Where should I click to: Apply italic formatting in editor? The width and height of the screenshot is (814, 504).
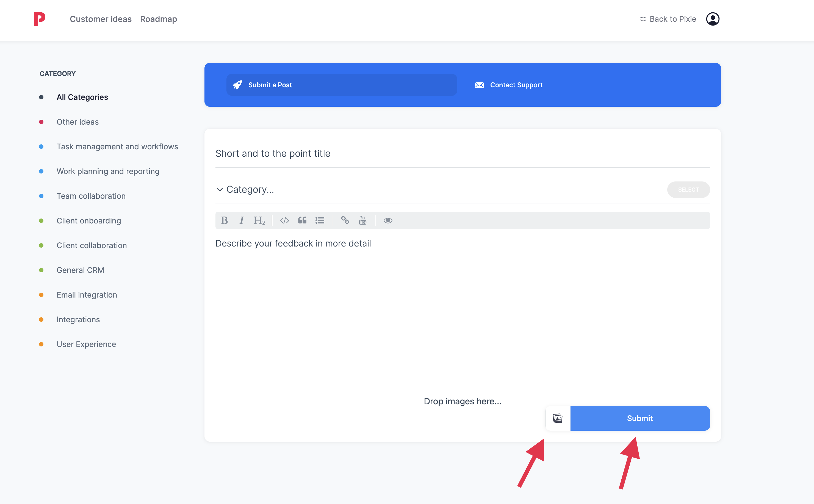click(x=242, y=220)
